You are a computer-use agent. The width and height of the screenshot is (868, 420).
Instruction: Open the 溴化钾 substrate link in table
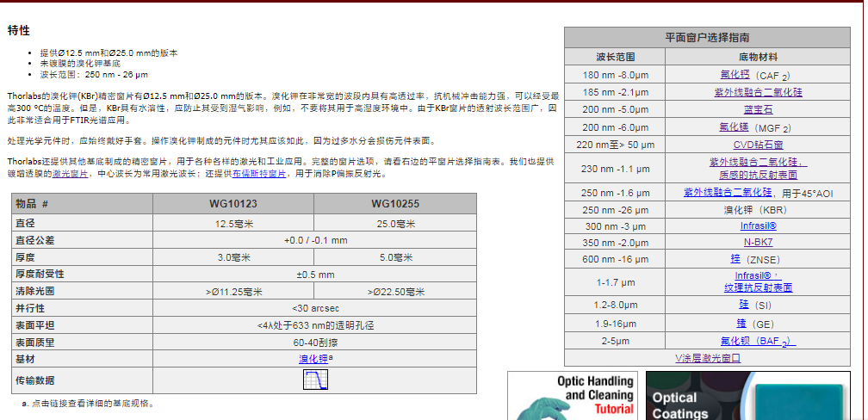pyautogui.click(x=313, y=359)
